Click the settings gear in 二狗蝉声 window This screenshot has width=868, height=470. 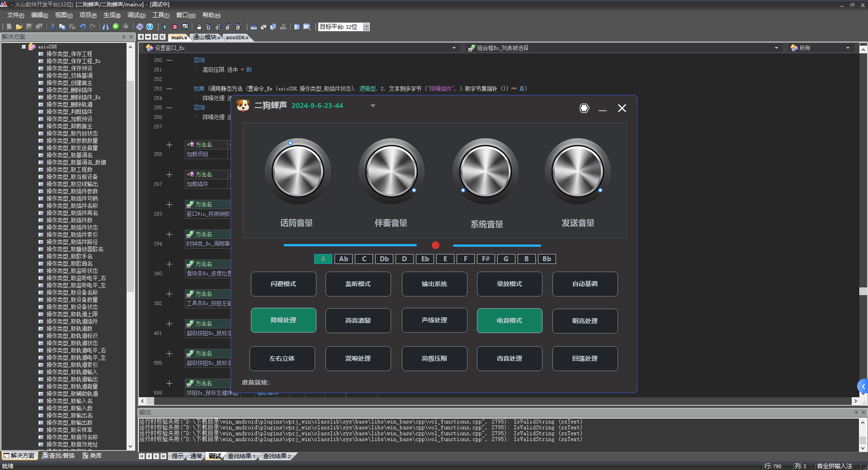click(584, 108)
